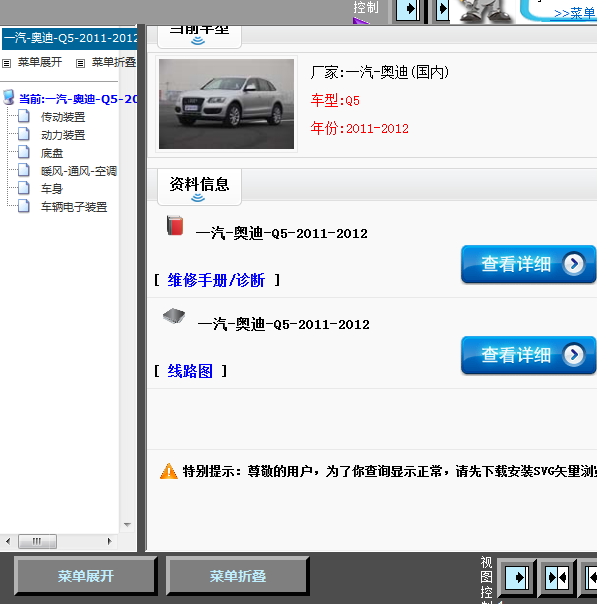Screen dimensions: 597x605
Task: Click the sidebar horizontal scrollbar right arrow
Action: tap(110, 541)
